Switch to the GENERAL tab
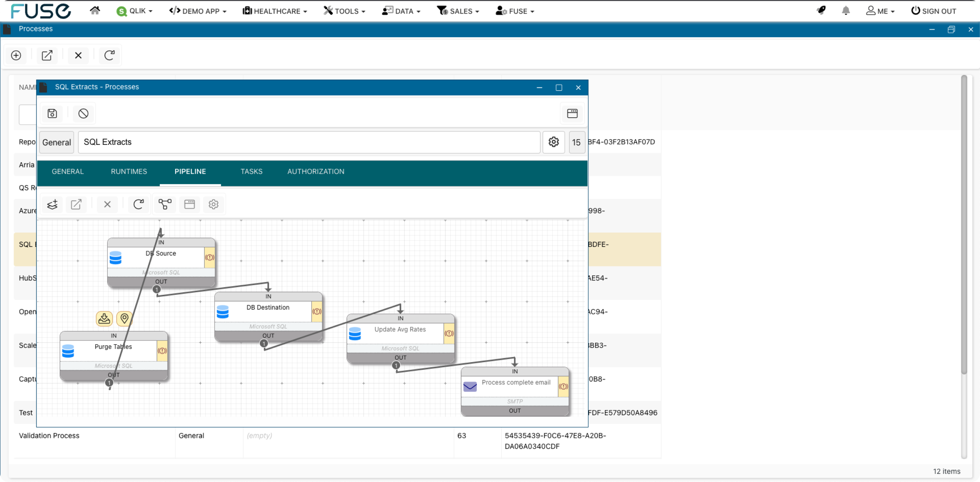Screen dimensions: 980x482 [x=68, y=172]
